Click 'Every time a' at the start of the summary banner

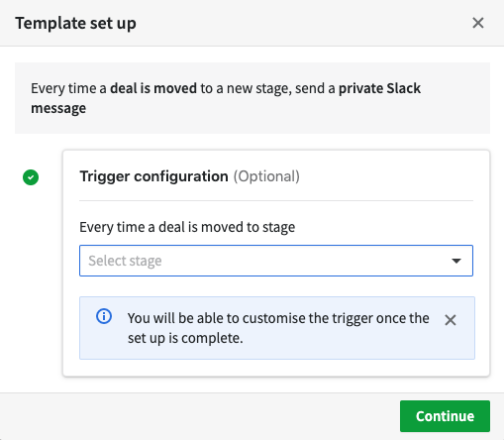click(x=68, y=88)
